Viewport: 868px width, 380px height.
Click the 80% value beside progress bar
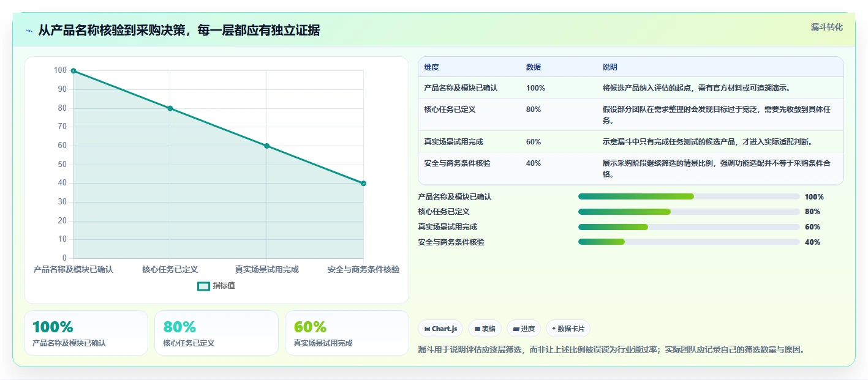pyautogui.click(x=812, y=212)
